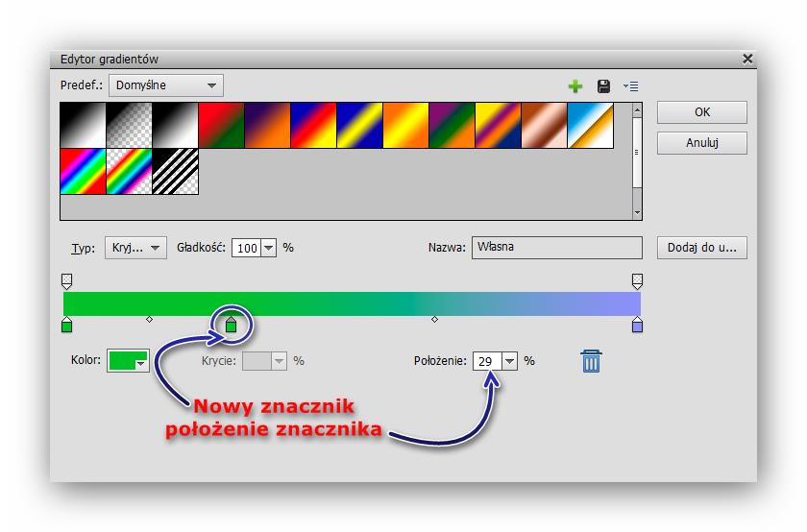Open the disabled Krycie dropdown arrow
This screenshot has height=532, width=807.
(279, 361)
